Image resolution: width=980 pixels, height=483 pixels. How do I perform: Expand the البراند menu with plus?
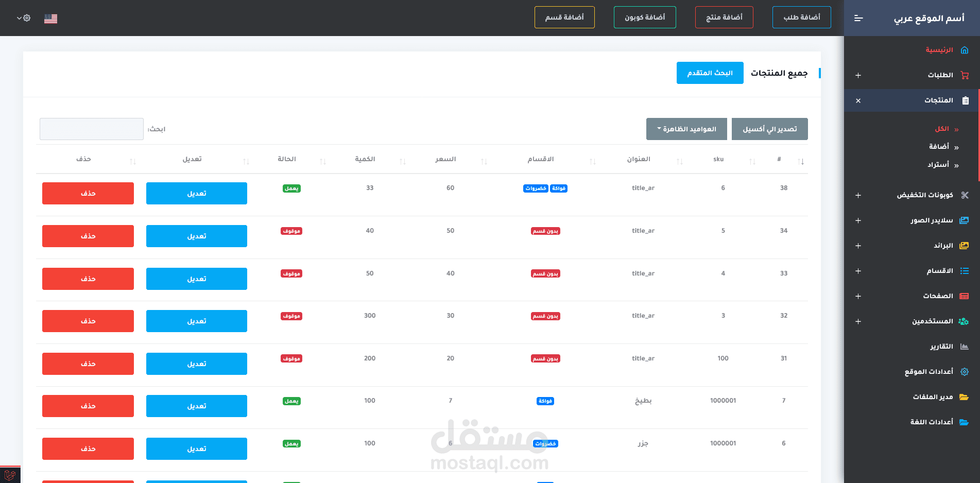858,246
